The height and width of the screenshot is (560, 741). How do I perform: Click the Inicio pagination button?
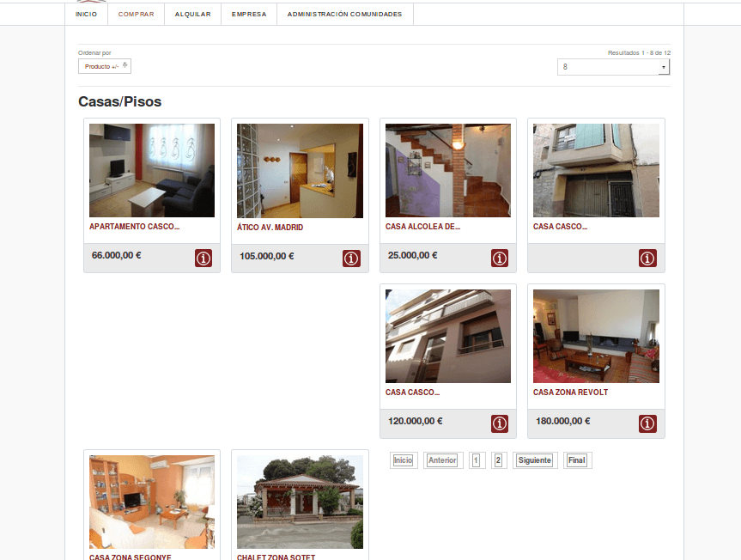[404, 460]
